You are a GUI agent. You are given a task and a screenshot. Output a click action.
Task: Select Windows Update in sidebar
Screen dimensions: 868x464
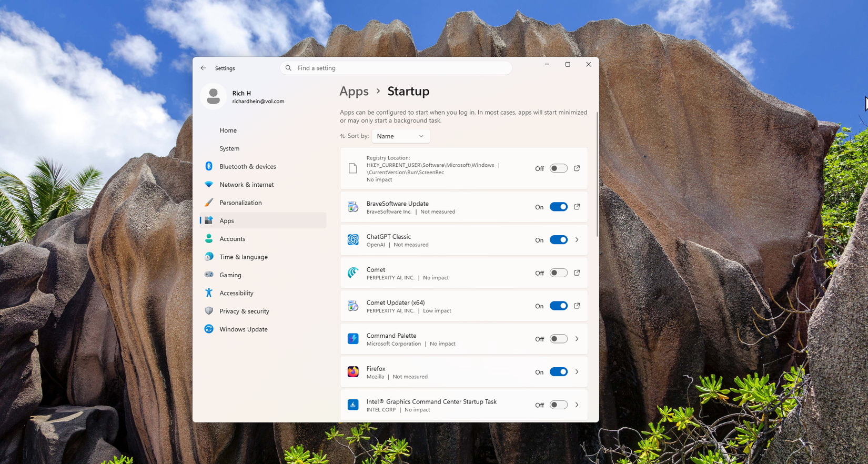(x=263, y=329)
